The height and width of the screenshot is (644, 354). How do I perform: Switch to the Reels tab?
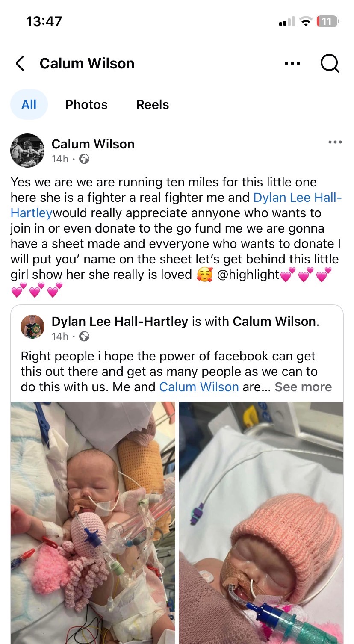(153, 104)
